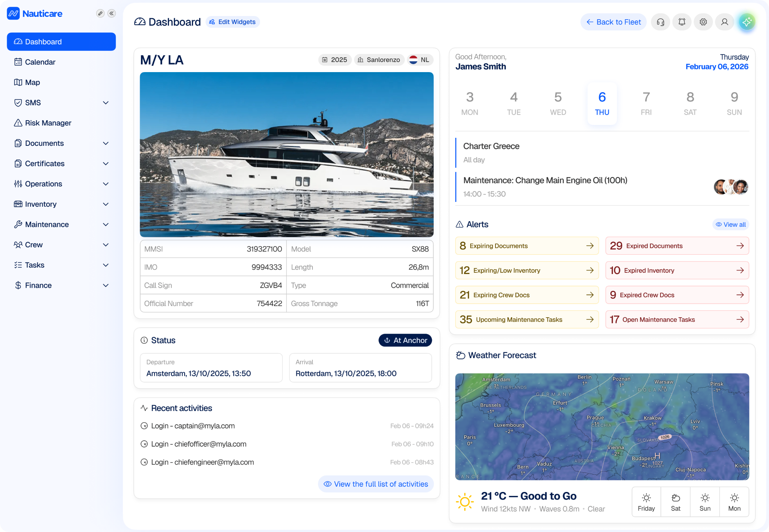Viewport: 769px width, 532px height.
Task: Open the user profile icon
Action: [x=725, y=22]
